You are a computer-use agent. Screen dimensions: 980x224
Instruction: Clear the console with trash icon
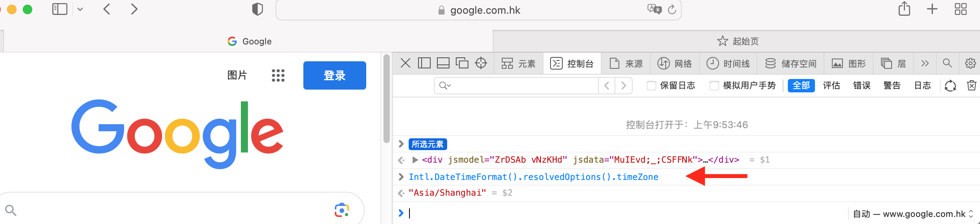point(971,86)
